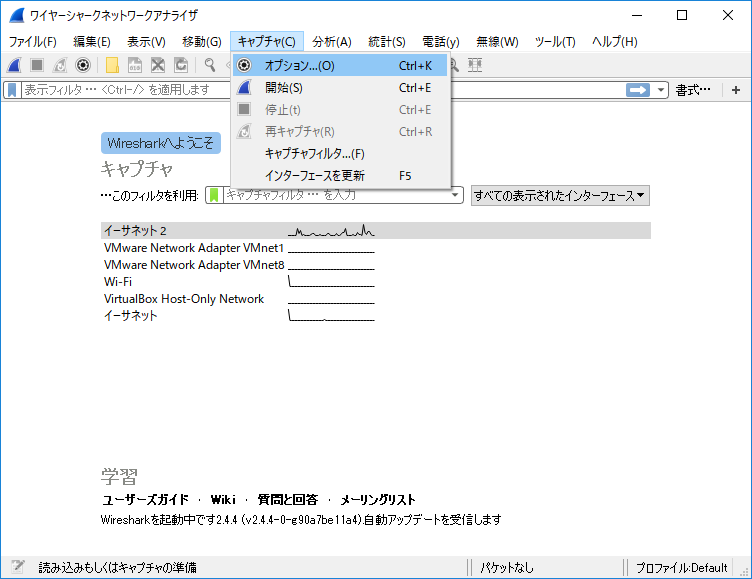The width and height of the screenshot is (752, 579).
Task: Open the display filter history dropdown arrow
Action: [x=660, y=90]
